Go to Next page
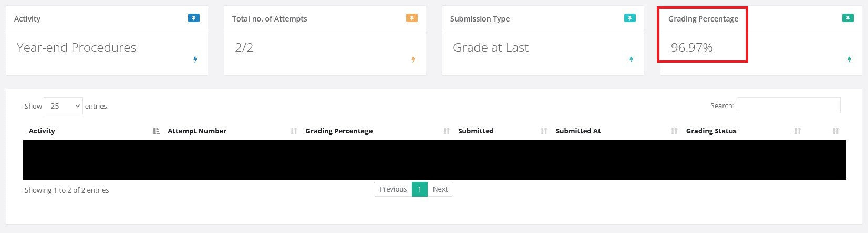Viewport: 868px width, 233px height. tap(440, 189)
